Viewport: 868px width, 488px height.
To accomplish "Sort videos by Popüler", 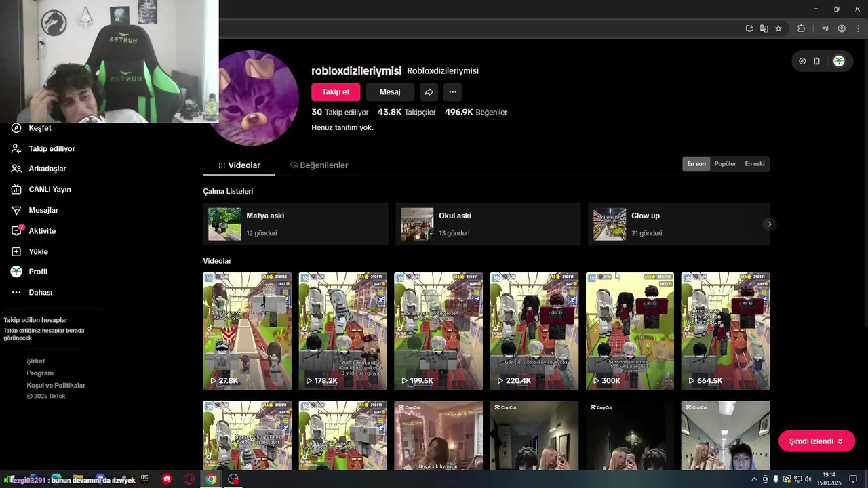I will 725,164.
